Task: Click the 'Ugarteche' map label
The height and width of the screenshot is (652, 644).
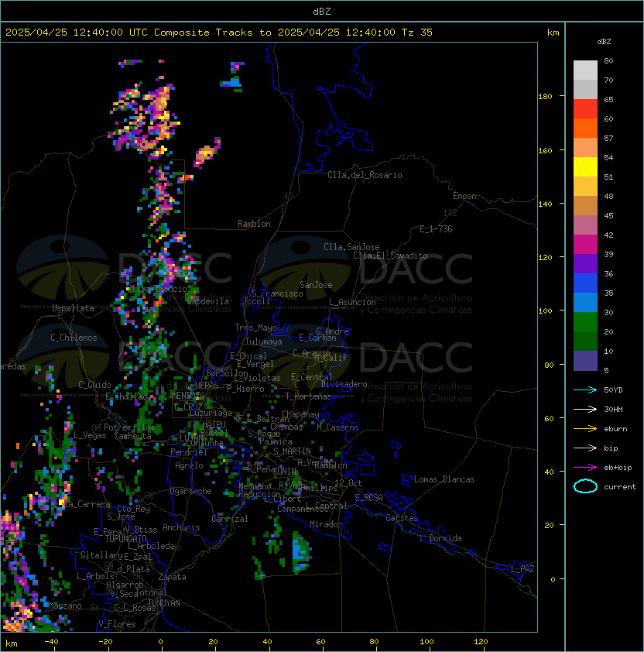Action: pos(190,491)
